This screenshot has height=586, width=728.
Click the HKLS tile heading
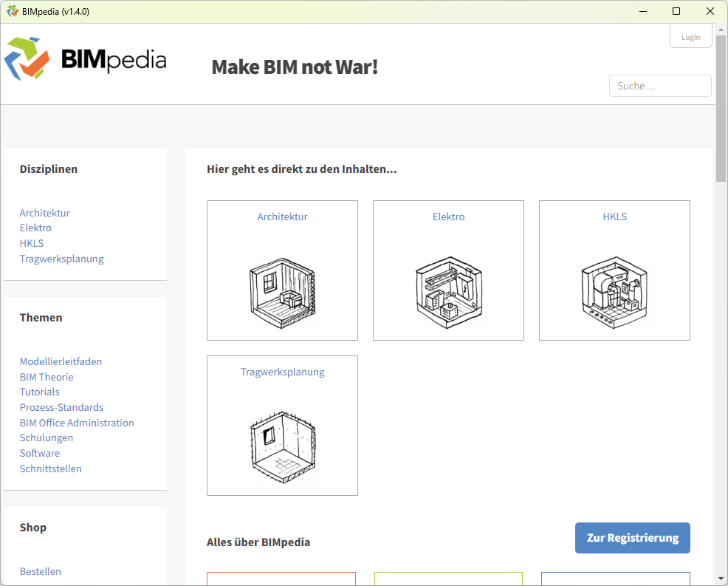(x=614, y=217)
